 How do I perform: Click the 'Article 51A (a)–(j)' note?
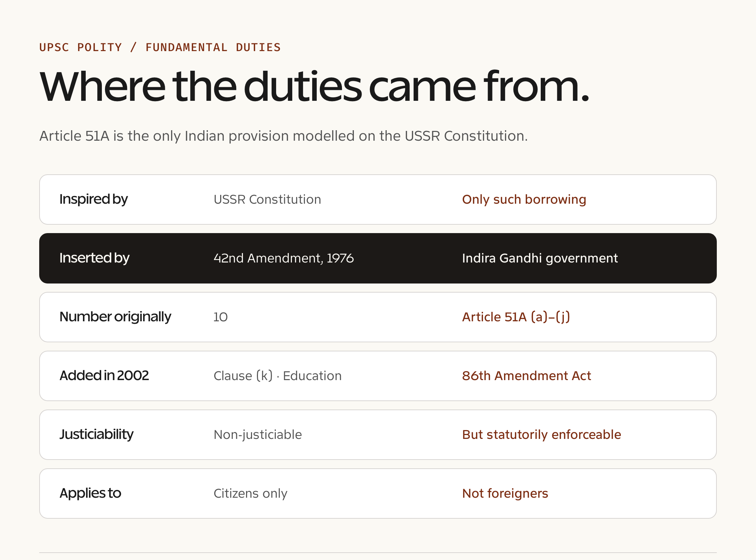pyautogui.click(x=516, y=317)
